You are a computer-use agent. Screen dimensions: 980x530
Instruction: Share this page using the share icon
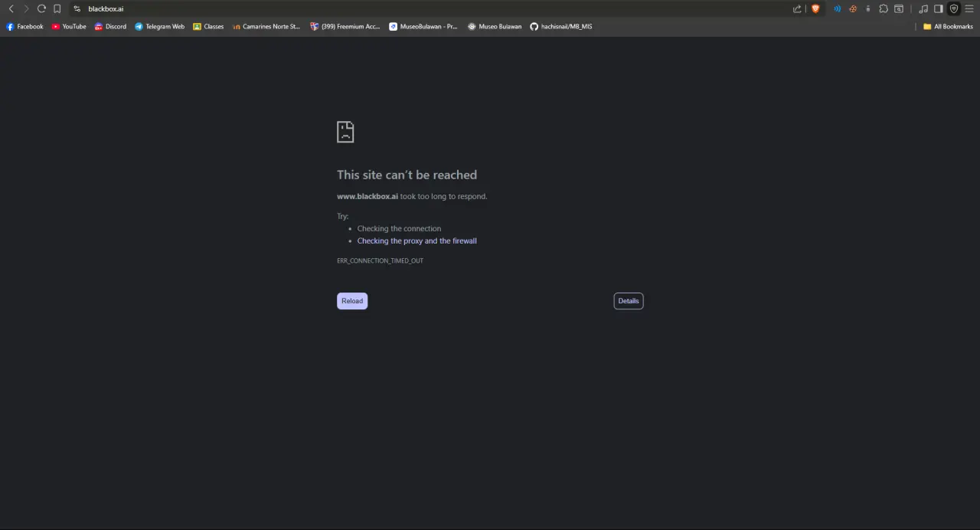[x=797, y=8]
